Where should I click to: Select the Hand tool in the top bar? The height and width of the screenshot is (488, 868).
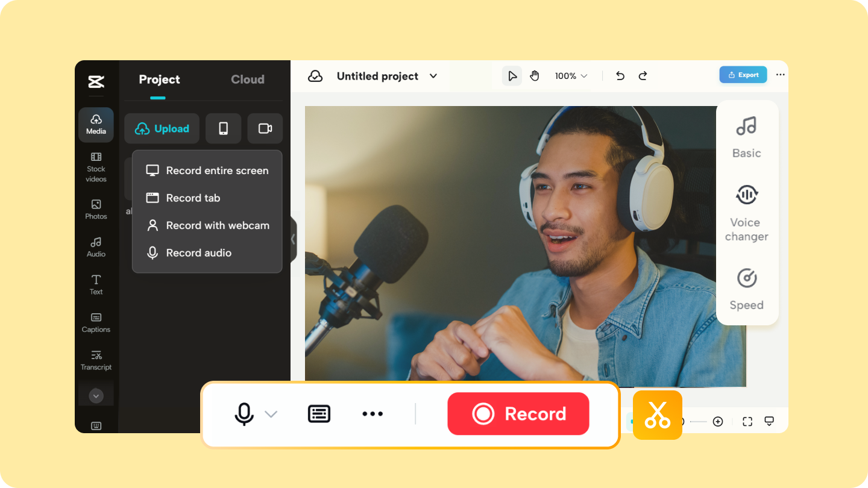(534, 75)
